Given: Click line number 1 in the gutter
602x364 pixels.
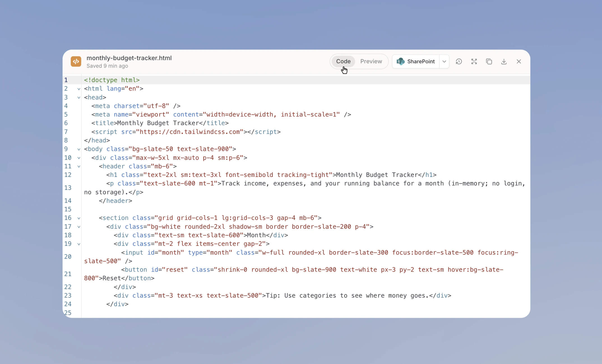Looking at the screenshot, I should (66, 80).
